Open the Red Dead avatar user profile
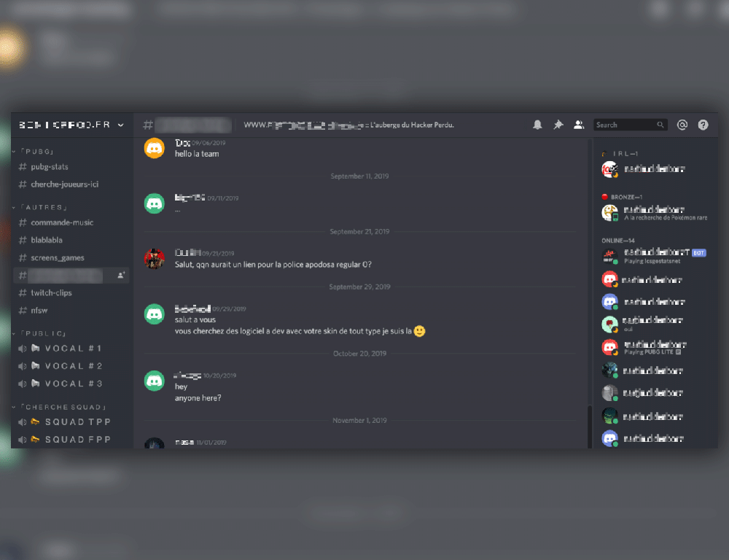The height and width of the screenshot is (560, 729). click(x=155, y=259)
